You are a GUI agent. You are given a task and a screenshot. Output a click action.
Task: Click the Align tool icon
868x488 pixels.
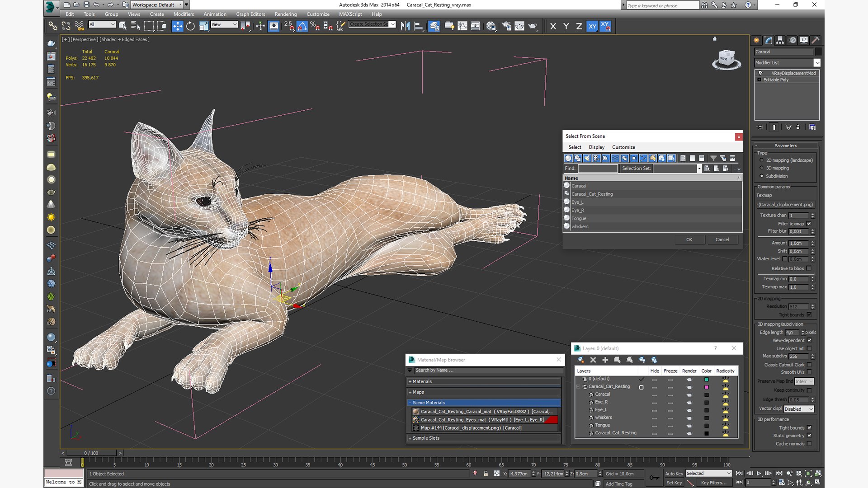419,26
